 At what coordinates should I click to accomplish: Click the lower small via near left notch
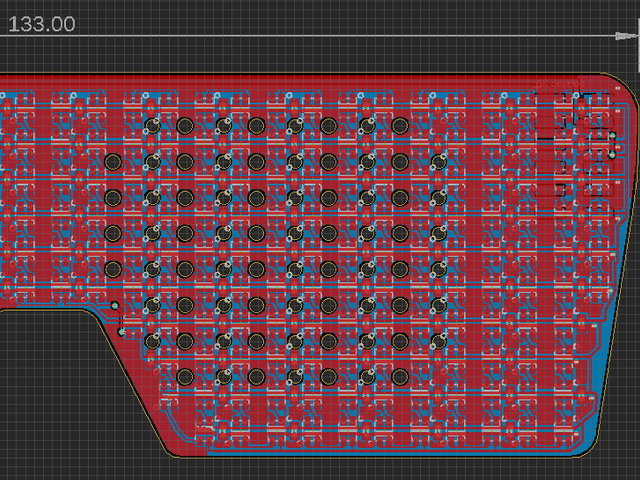click(121, 332)
